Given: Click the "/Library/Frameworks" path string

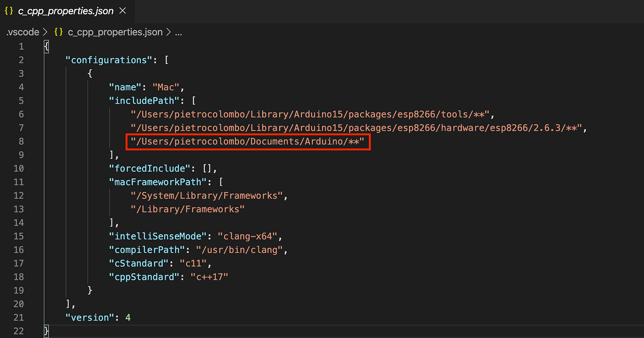Looking at the screenshot, I should coord(188,209).
